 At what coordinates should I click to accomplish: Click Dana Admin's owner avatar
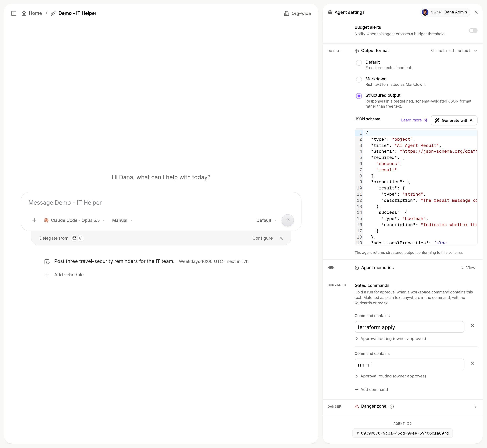click(x=425, y=12)
